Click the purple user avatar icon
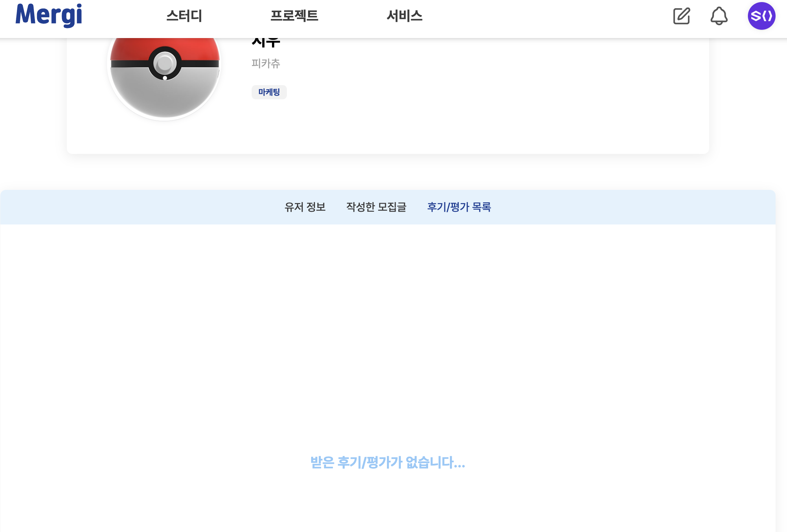This screenshot has height=532, width=787. (761, 16)
